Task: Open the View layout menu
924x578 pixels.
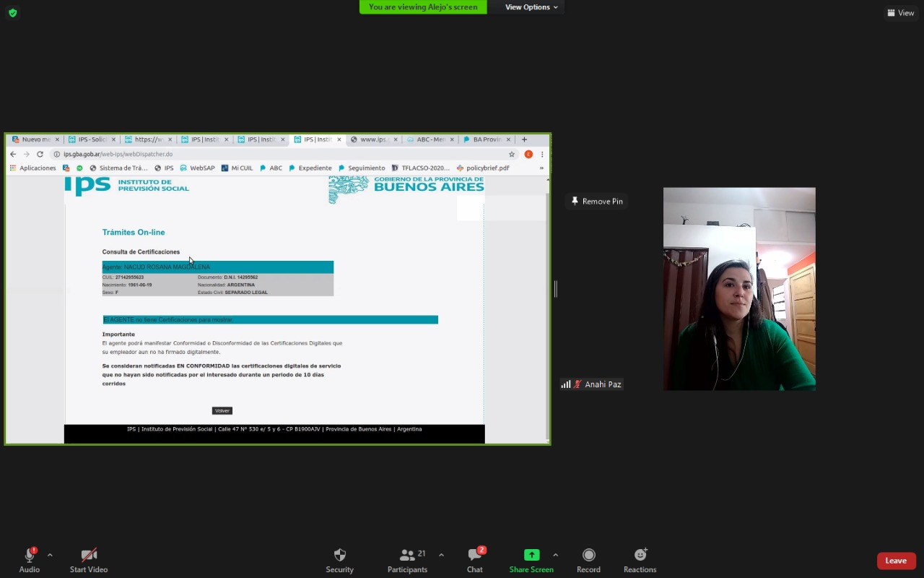Action: coord(900,12)
